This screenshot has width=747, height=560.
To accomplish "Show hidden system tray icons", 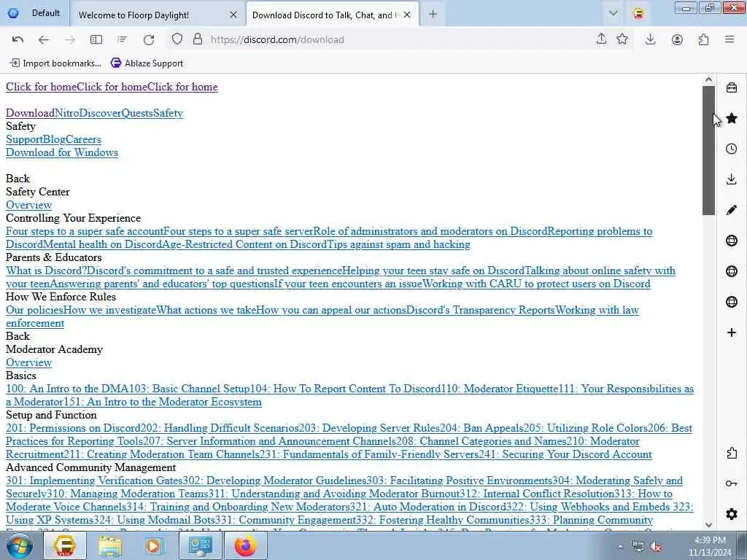I will point(620,546).
